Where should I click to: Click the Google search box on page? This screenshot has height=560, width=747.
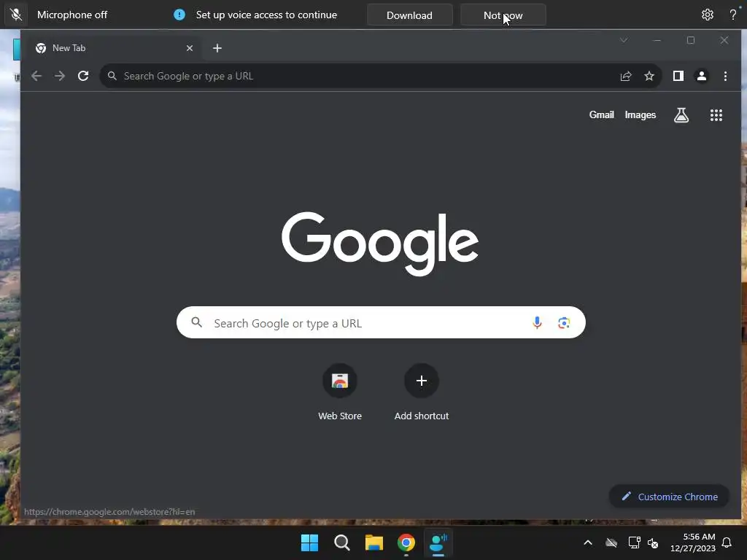point(381,322)
